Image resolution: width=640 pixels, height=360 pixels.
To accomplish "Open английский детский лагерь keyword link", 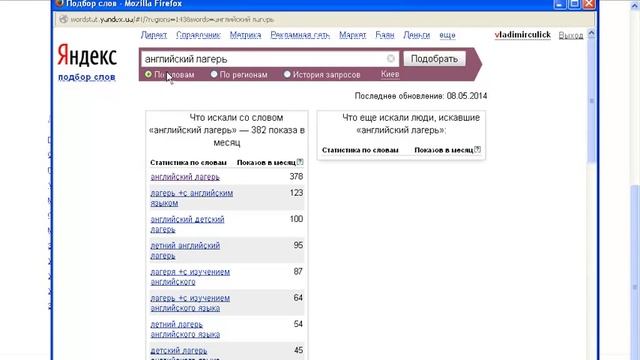I will (x=187, y=224).
